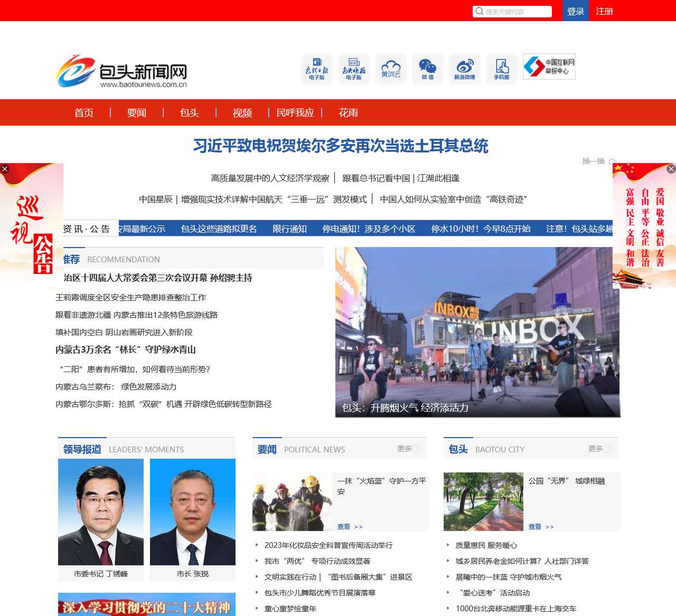Click the 新浪微博 Weibo icon
The width and height of the screenshot is (676, 616).
pyautogui.click(x=465, y=69)
